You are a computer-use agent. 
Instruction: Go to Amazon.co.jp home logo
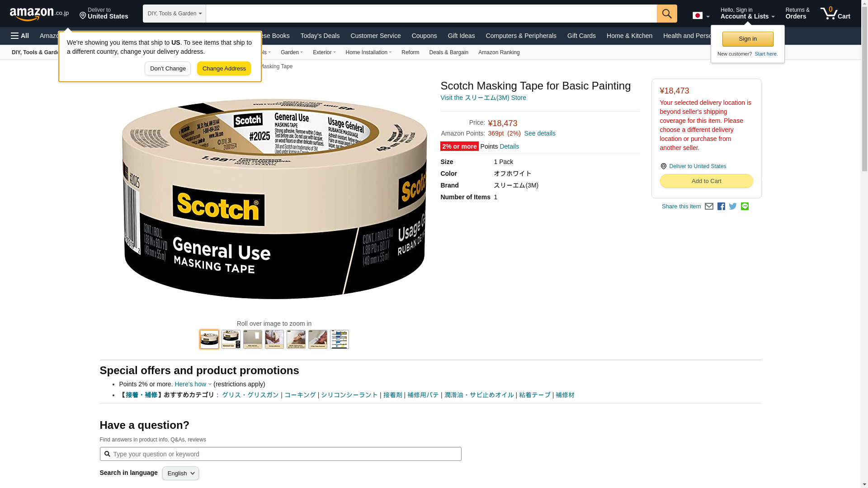coord(39,14)
